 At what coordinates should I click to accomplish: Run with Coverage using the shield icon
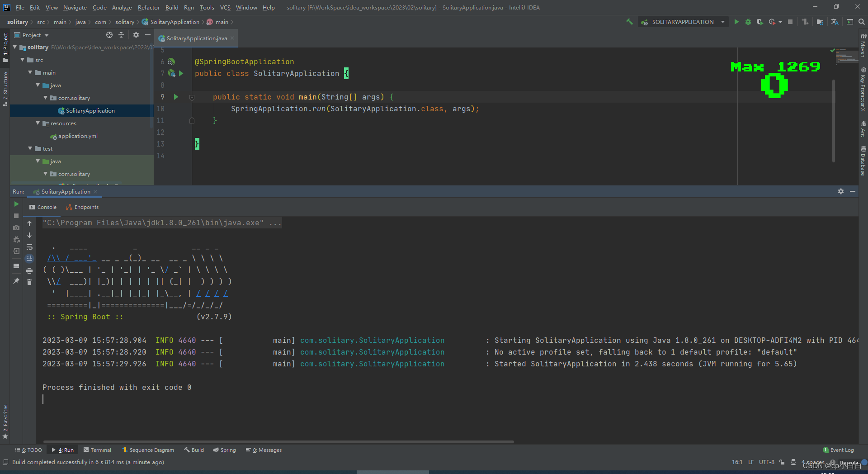click(x=760, y=22)
